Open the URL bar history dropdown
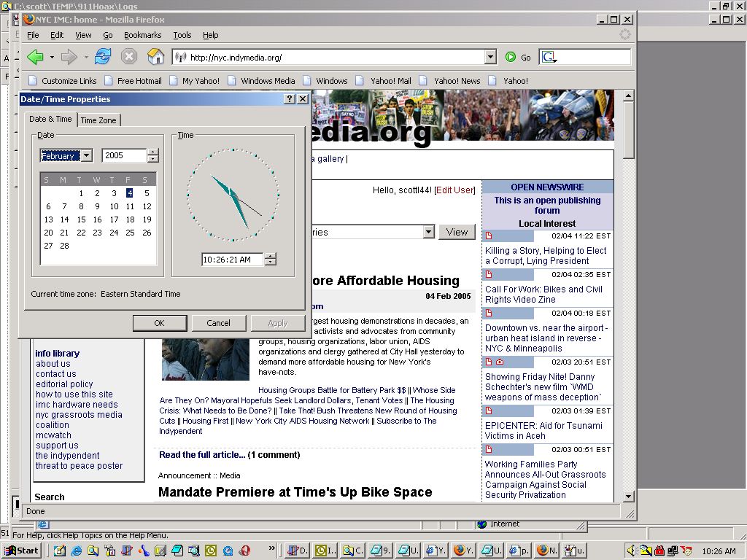The height and width of the screenshot is (560, 747). [x=490, y=57]
